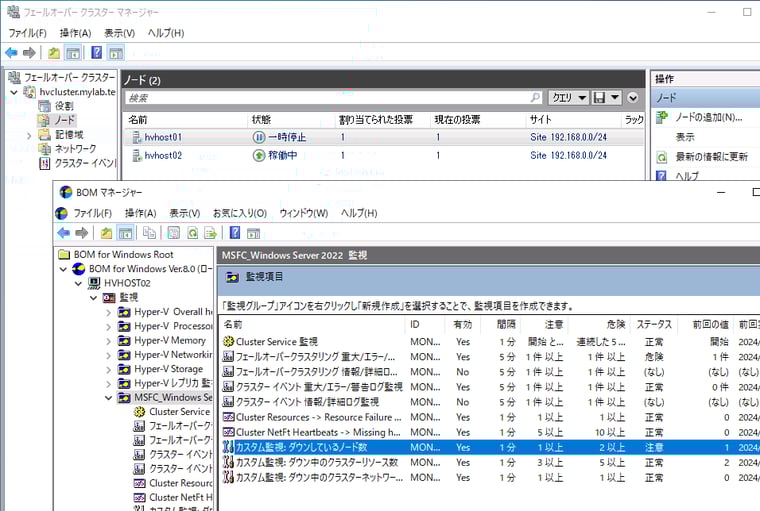Select クラスター イベント 情報/詳細ログ監視 row

click(490, 402)
